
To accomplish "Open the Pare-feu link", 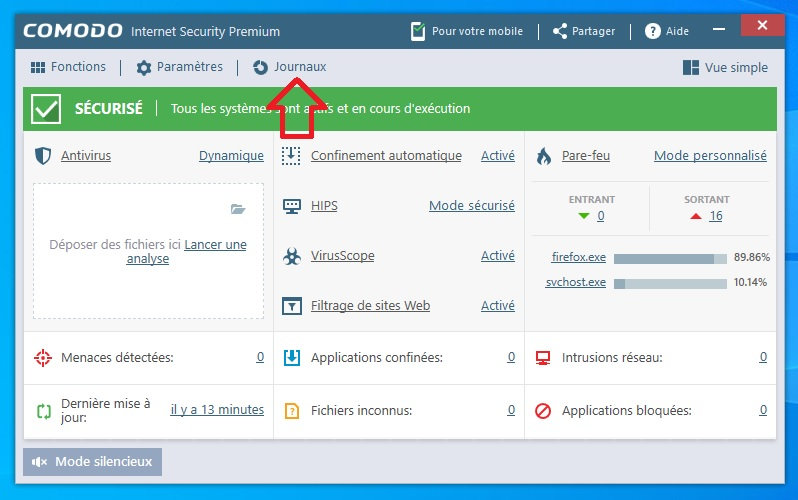I will tap(586, 156).
